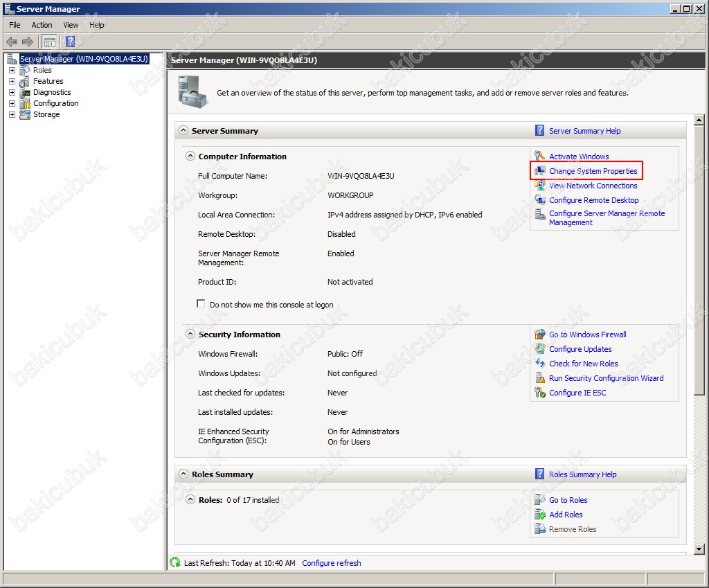The height and width of the screenshot is (588, 709).
Task: Enable 'Do not show me this console' checkbox
Action: [201, 304]
